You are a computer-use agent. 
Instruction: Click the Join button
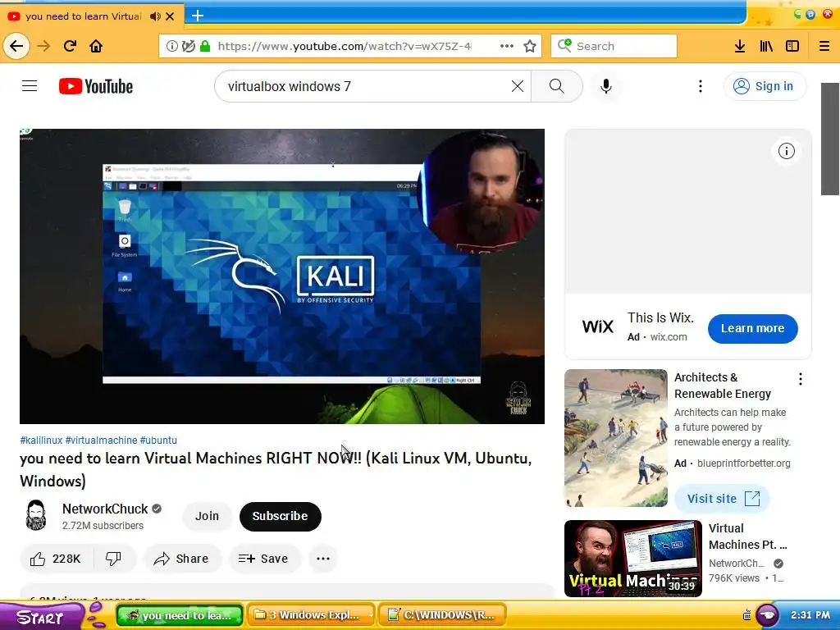207,517
